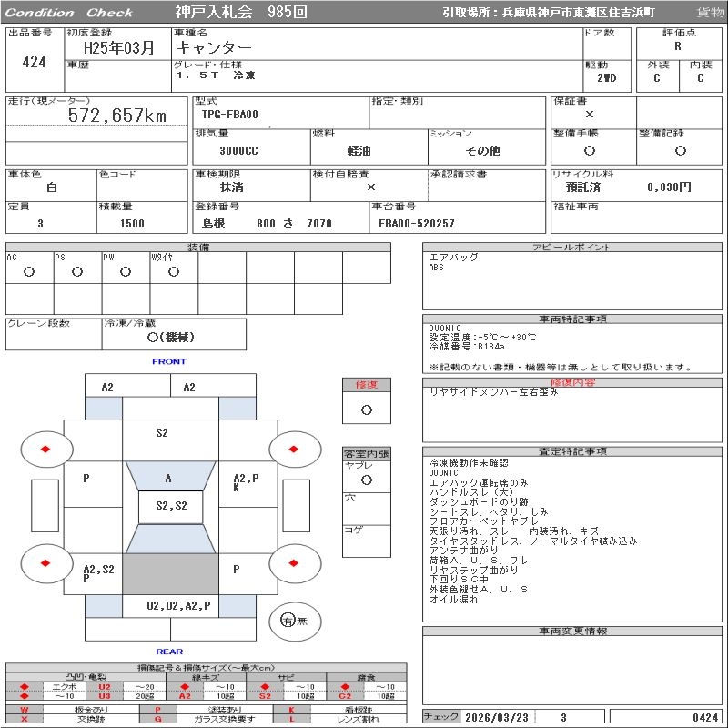This screenshot has height=728, width=728.
Task: Click the Condition Check header title
Action: click(x=69, y=13)
